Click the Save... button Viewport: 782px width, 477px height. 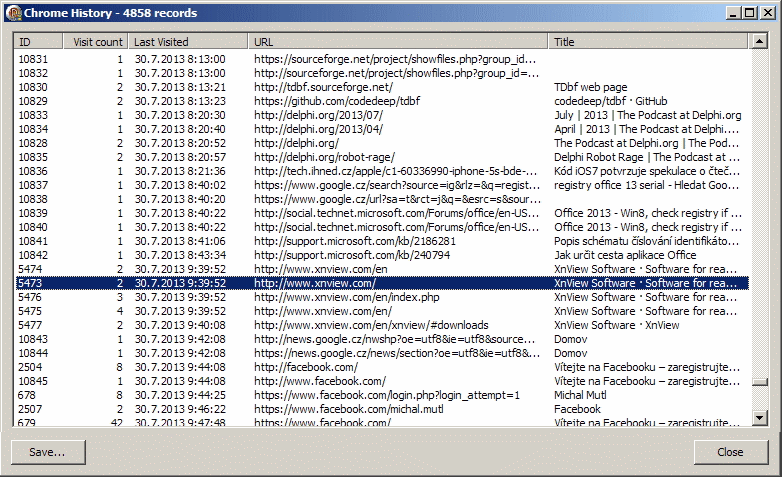[48, 452]
